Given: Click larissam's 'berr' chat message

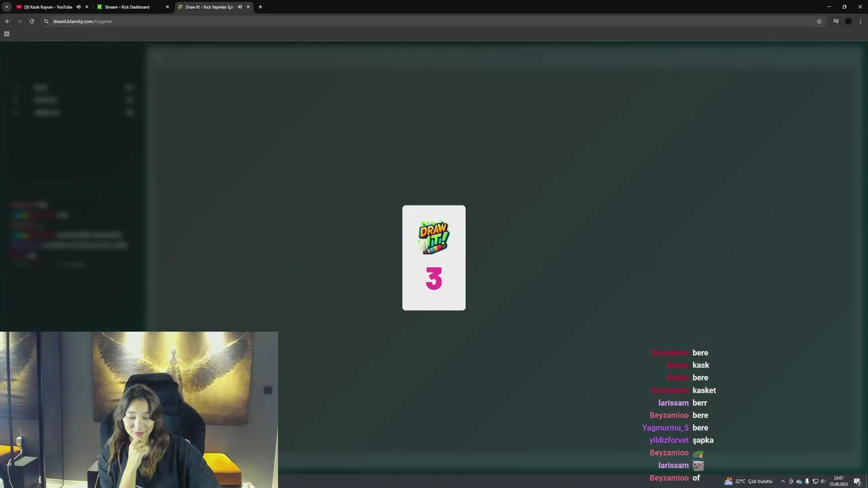Looking at the screenshot, I should point(700,403).
